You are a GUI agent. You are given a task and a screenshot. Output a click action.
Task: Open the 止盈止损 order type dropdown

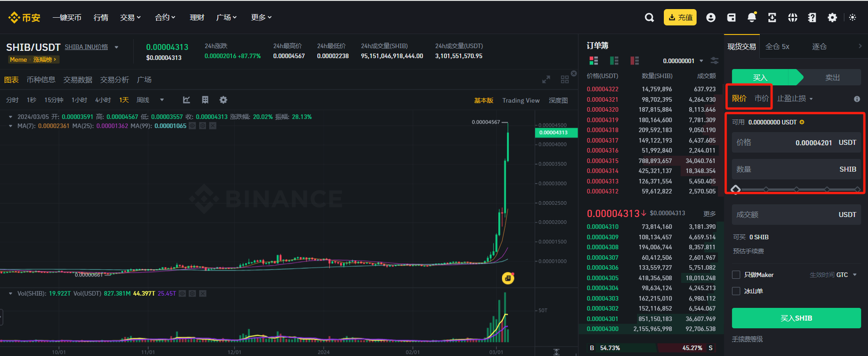795,99
